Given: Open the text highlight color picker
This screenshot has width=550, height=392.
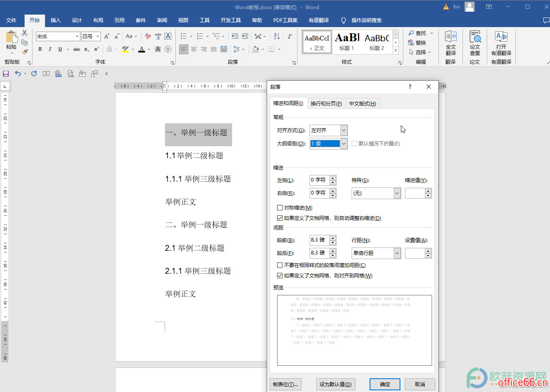Looking at the screenshot, I should coord(125,49).
